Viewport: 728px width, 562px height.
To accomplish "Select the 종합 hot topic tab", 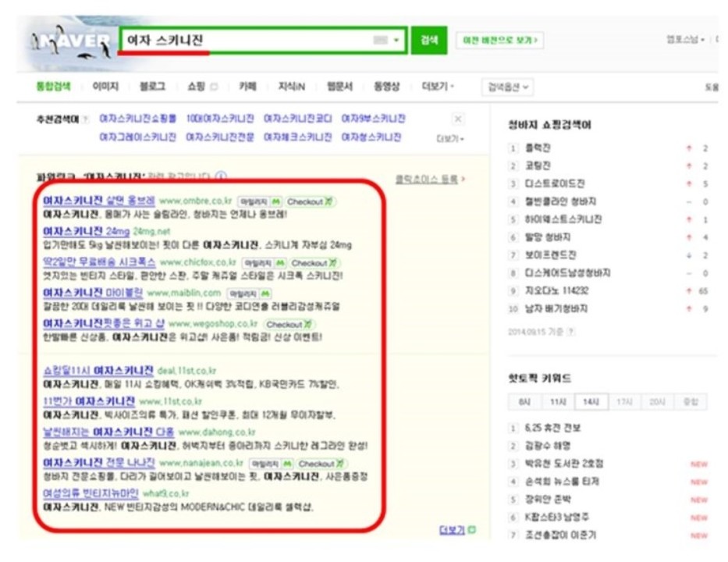I will click(691, 402).
